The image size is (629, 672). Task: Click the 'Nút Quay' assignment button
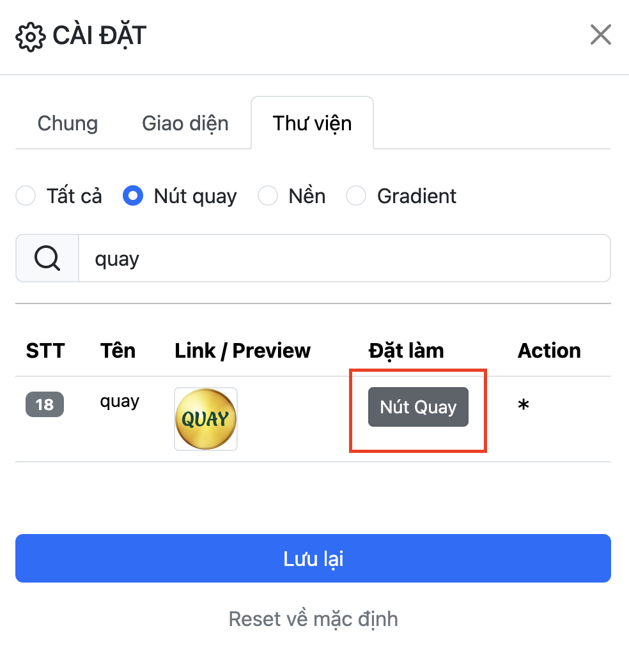click(x=417, y=407)
